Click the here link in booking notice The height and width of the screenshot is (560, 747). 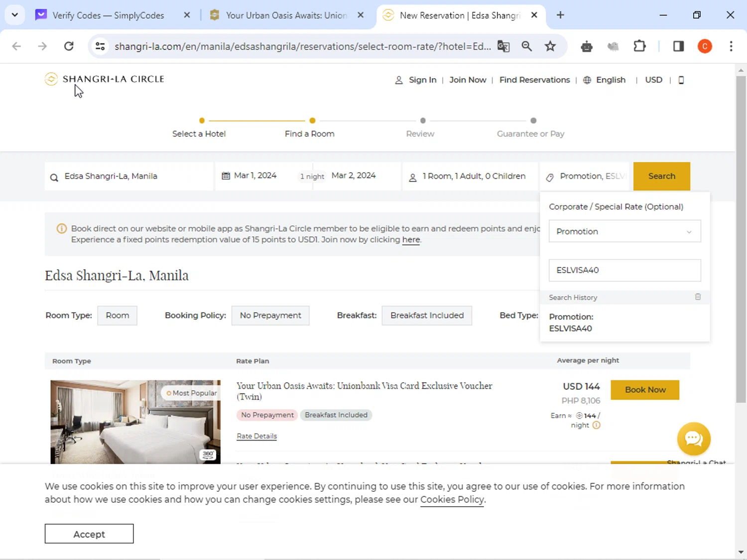point(411,240)
